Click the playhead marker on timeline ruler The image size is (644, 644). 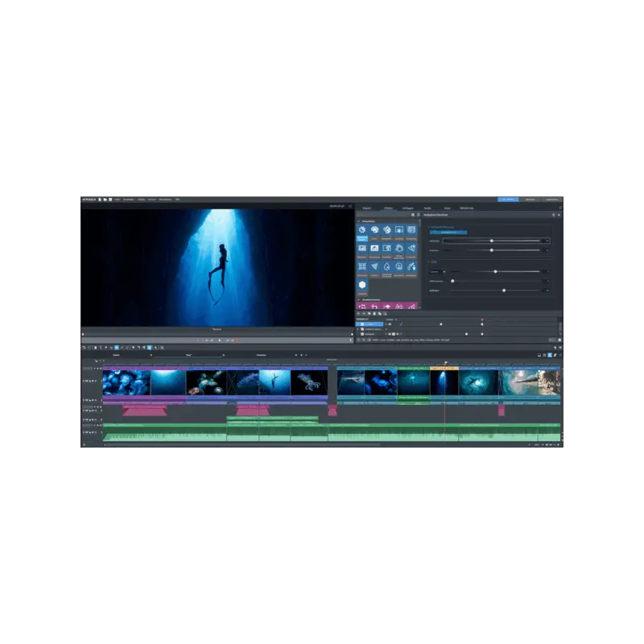446,363
